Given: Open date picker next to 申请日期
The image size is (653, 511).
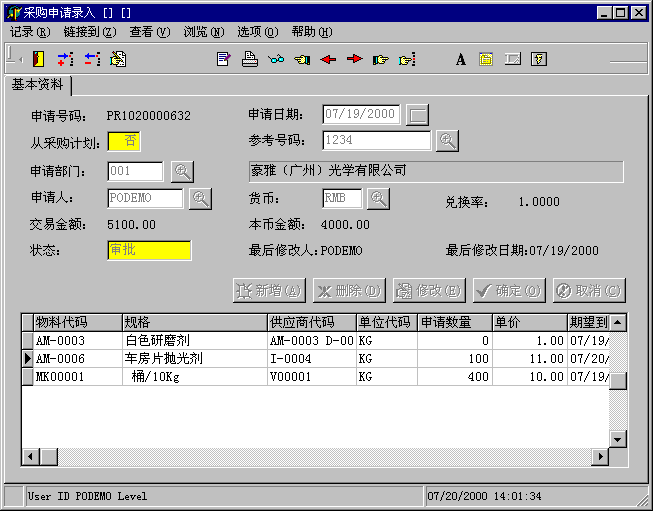Looking at the screenshot, I should click(418, 115).
